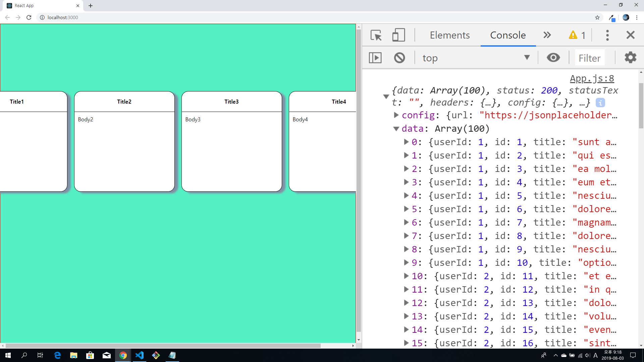Toggle the device toolbar icon
Image resolution: width=644 pixels, height=362 pixels.
[x=398, y=35]
